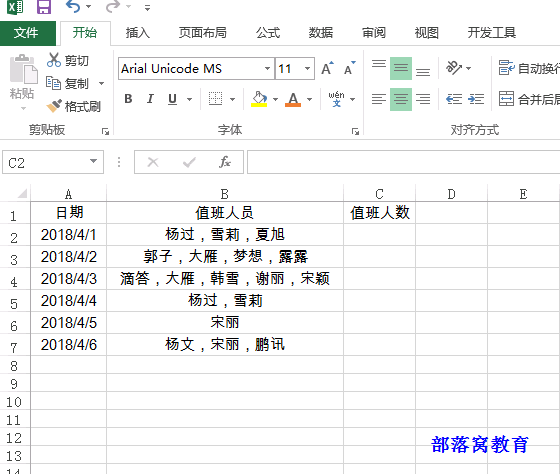The width and height of the screenshot is (560, 474).
Task: Select cell with 杨文，宋丽，鹏讯
Action: click(x=225, y=345)
